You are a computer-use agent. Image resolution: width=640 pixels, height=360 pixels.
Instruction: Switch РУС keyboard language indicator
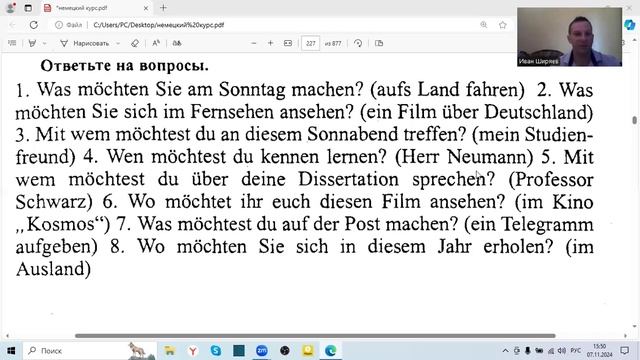(x=576, y=351)
